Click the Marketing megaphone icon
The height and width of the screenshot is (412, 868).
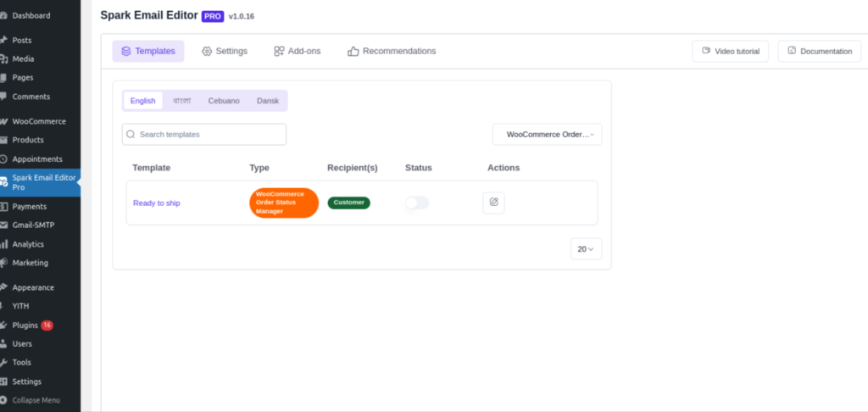point(3,263)
